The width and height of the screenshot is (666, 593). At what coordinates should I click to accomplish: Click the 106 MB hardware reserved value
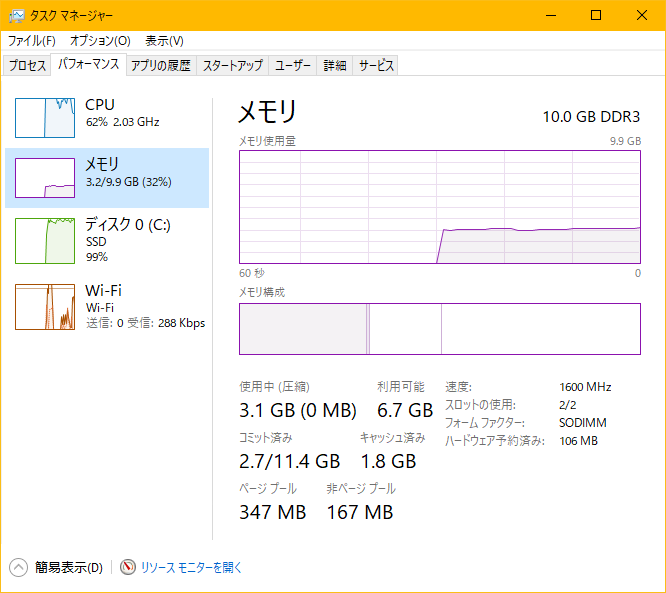578,441
